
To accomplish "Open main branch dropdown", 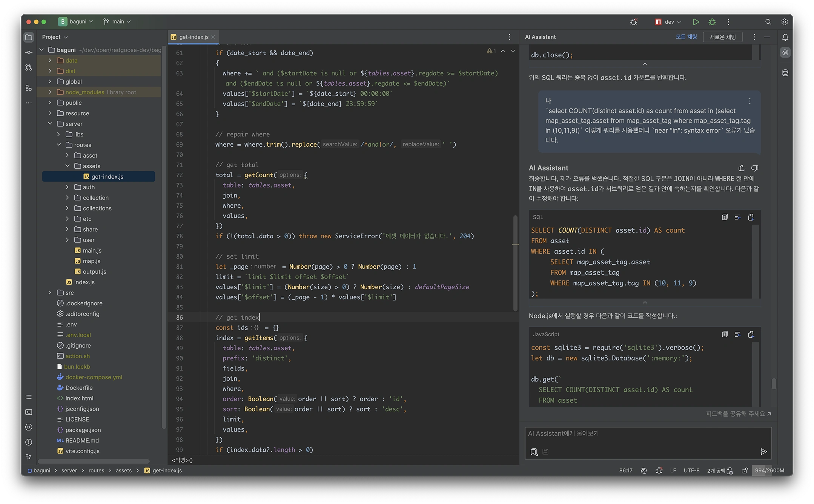I will coord(117,21).
